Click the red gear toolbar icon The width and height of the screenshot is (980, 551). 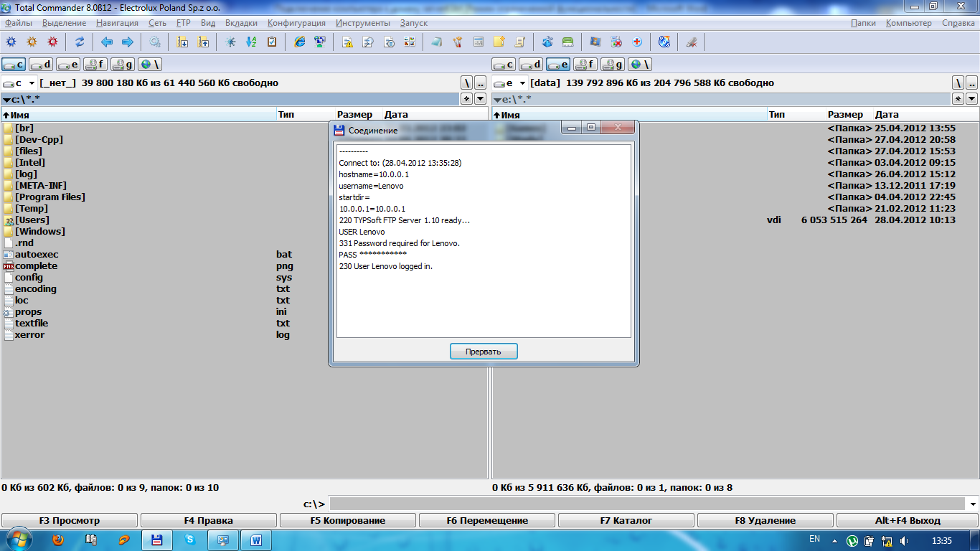click(x=52, y=42)
